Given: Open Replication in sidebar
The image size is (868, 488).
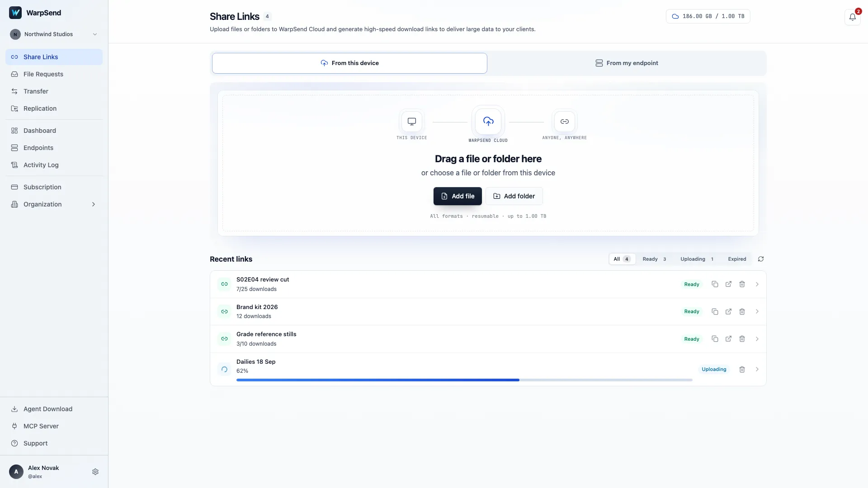Looking at the screenshot, I should point(54,108).
